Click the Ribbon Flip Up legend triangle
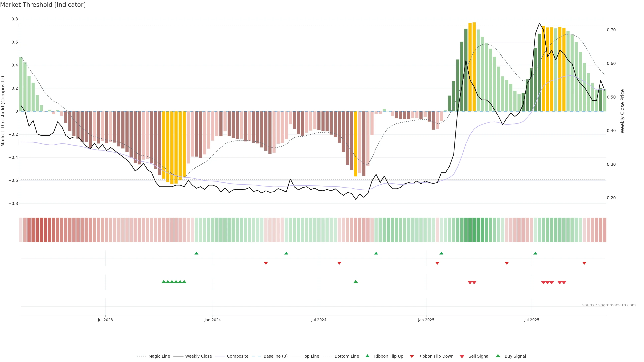Image resolution: width=644 pixels, height=362 pixels. tap(367, 356)
